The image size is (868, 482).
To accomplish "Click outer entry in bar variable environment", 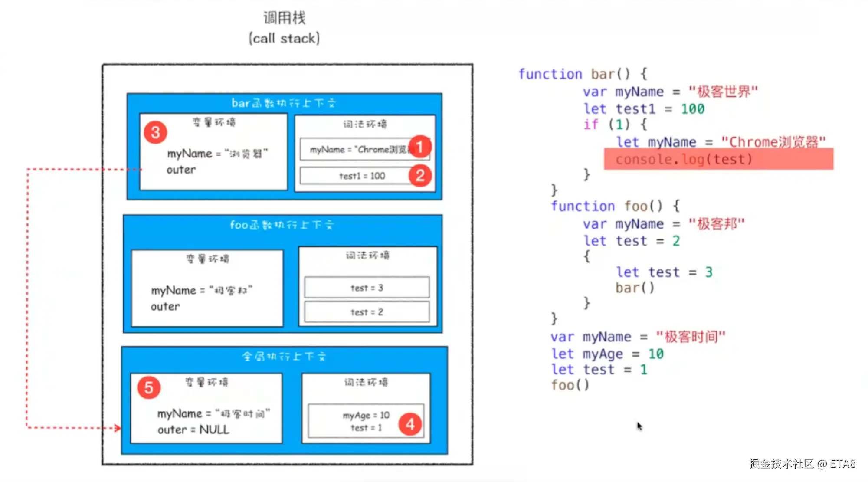I will tap(181, 170).
